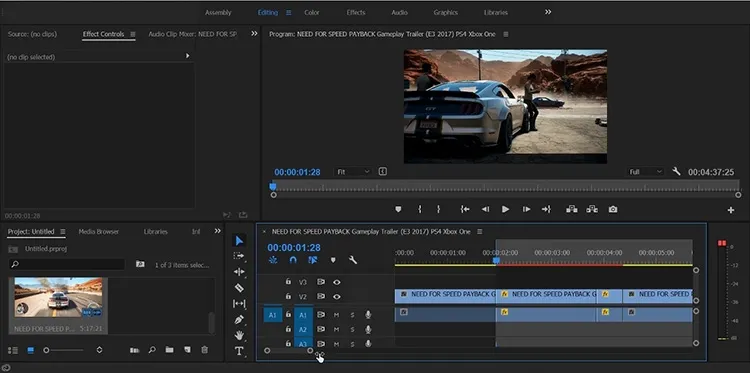This screenshot has height=373, width=750.
Task: Click the Program monitor playhead handle
Action: tap(273, 186)
